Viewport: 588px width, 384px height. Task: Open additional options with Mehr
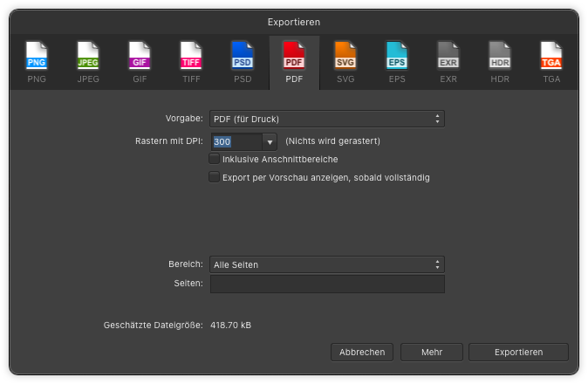432,352
